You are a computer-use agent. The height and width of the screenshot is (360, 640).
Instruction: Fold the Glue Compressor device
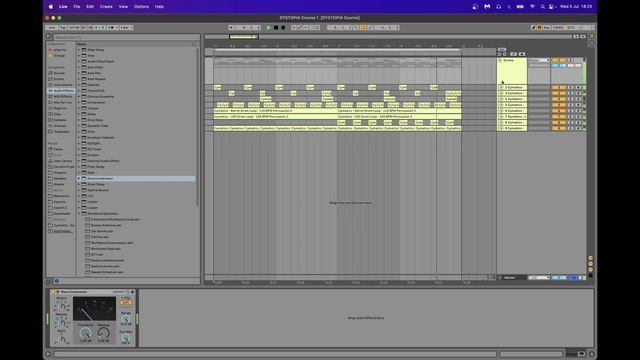tap(58, 292)
